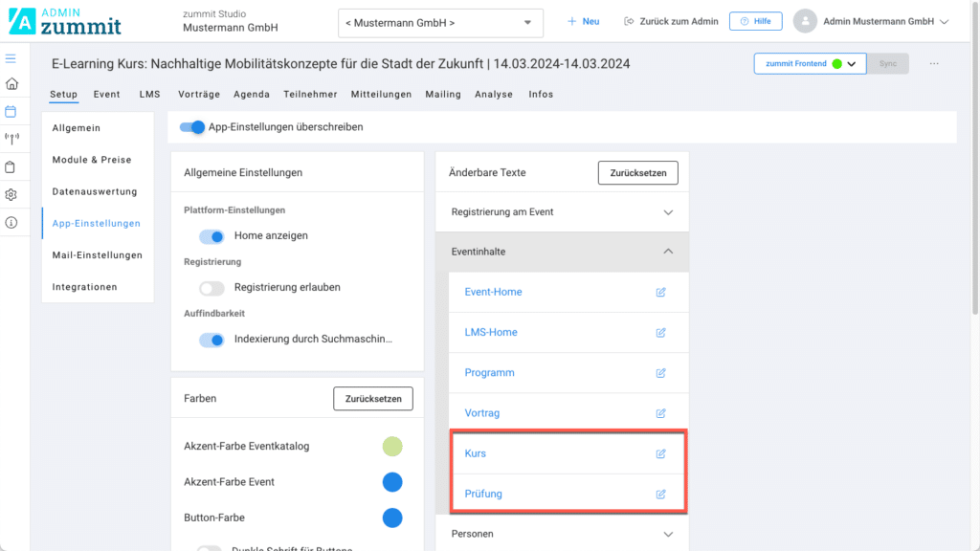Open the Mustermann GmbH dropdown

[x=440, y=22]
